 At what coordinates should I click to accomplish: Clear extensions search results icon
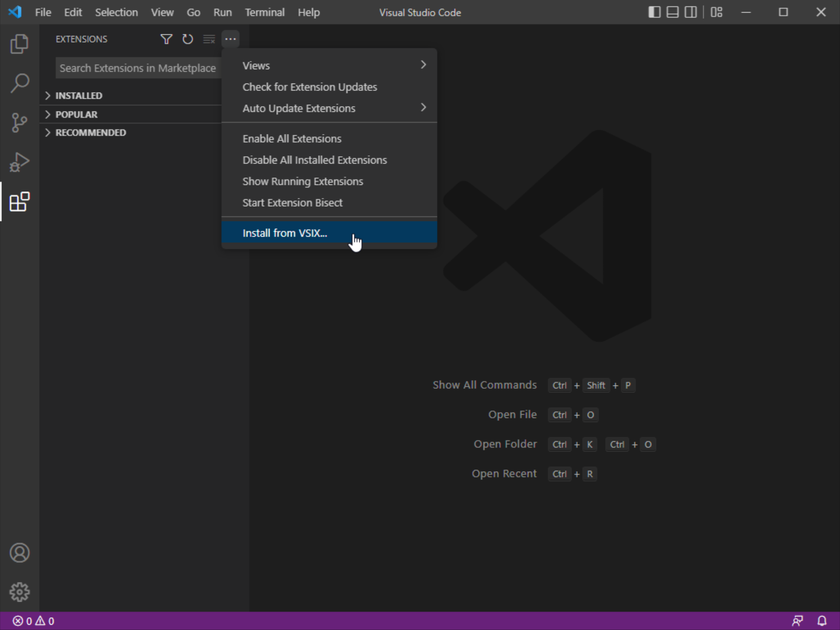(x=209, y=39)
